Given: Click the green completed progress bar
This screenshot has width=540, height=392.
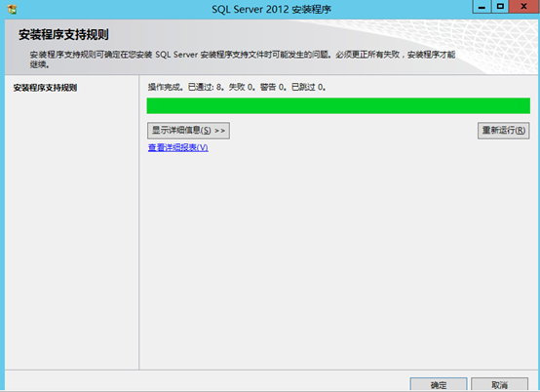Looking at the screenshot, I should pos(338,105).
